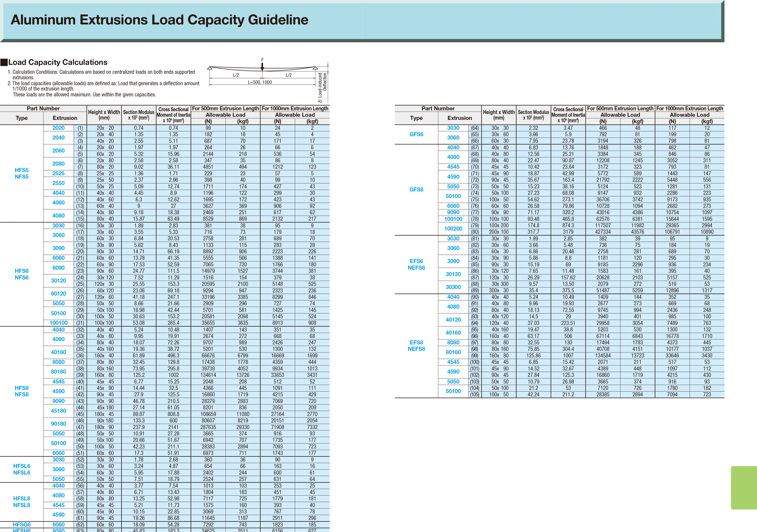The image size is (757, 532).
Task: Click the 'Aluminum Extrusions Load Capacity Guideline' title
Action: (160, 20)
